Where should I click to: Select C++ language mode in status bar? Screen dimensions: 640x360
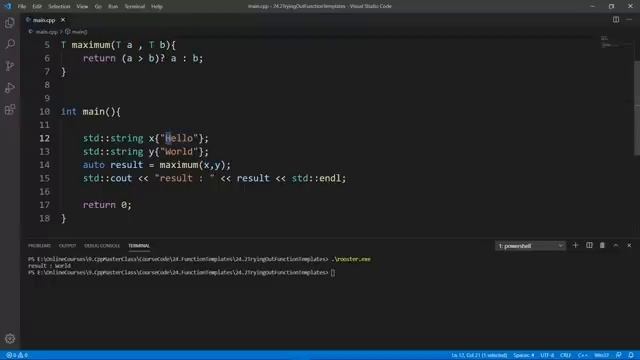pyautogui.click(x=582, y=355)
